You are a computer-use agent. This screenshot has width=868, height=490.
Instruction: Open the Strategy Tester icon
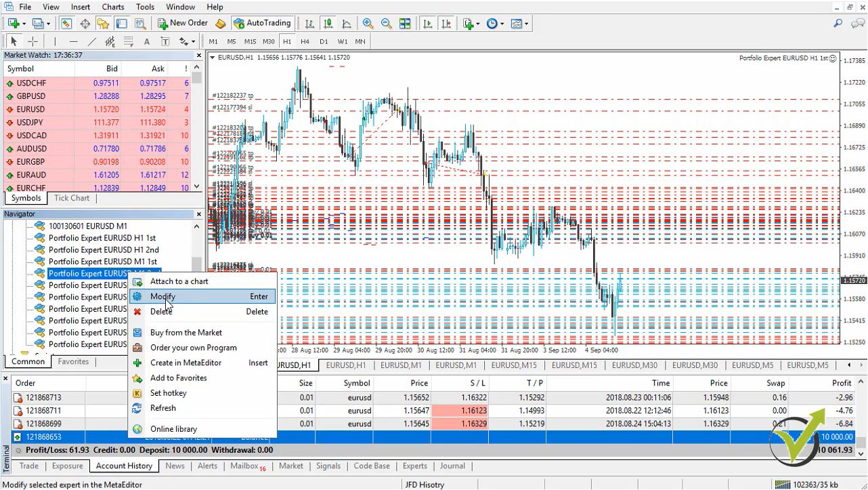pyautogui.click(x=140, y=24)
